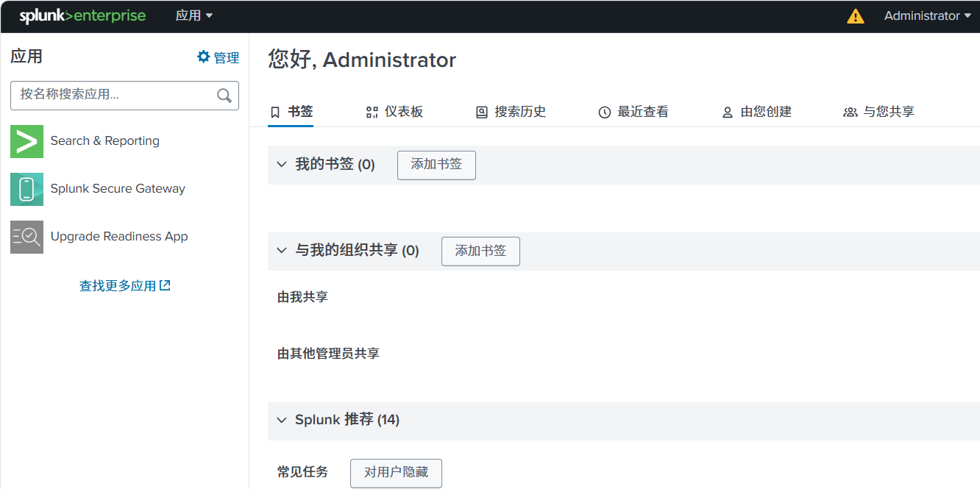Click the Splunk Enterprise logo

[x=82, y=16]
